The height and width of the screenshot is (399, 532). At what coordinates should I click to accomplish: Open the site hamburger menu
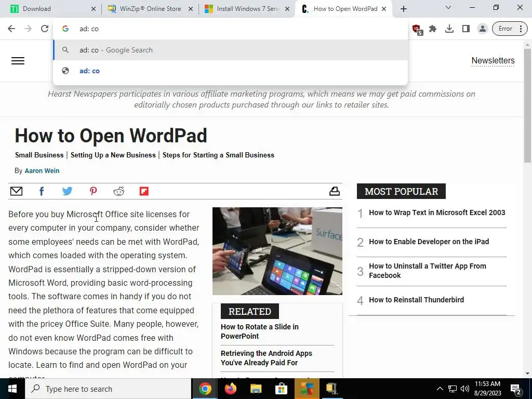coord(18,61)
